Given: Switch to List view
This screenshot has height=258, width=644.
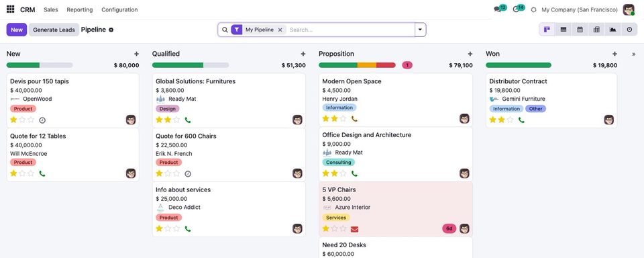Looking at the screenshot, I should coord(563,30).
